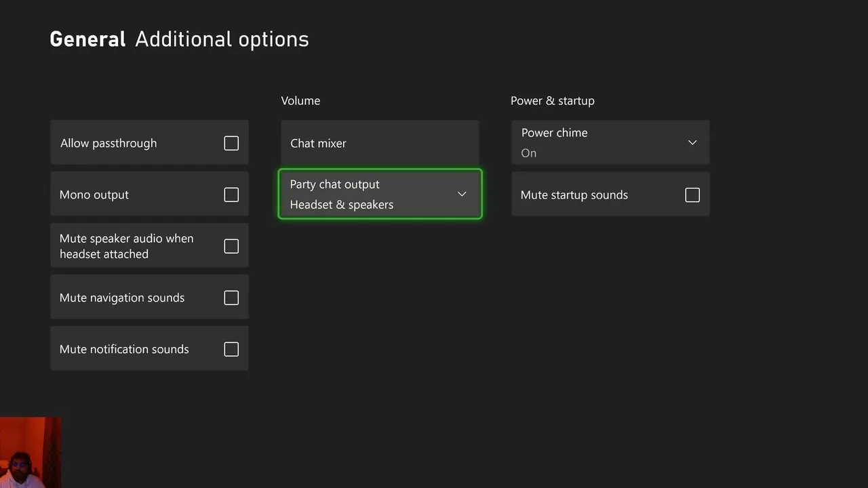The image size is (868, 488).
Task: Tick the Mono output checkbox
Action: pyautogui.click(x=231, y=195)
